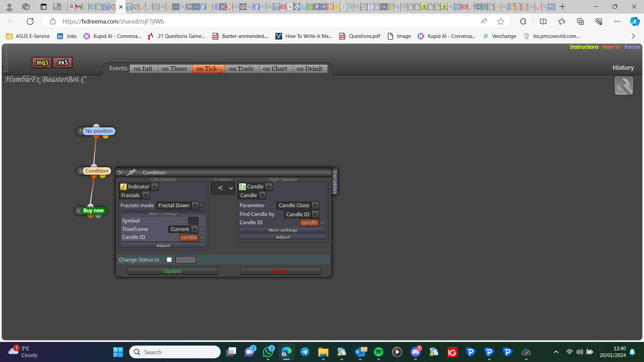Image resolution: width=644 pixels, height=362 pixels.
Task: Select the Buy now block on the canvas
Action: coord(93,210)
